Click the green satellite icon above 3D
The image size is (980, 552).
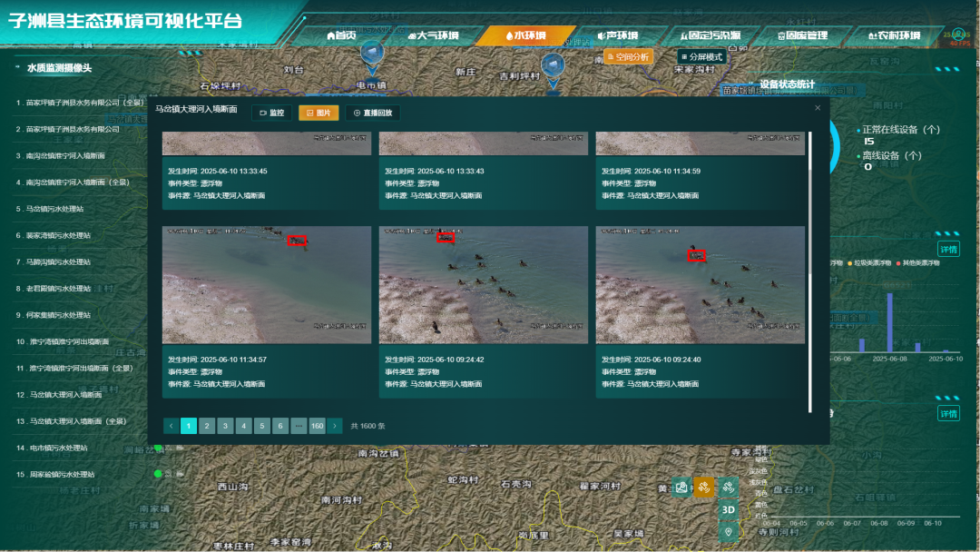tap(728, 488)
